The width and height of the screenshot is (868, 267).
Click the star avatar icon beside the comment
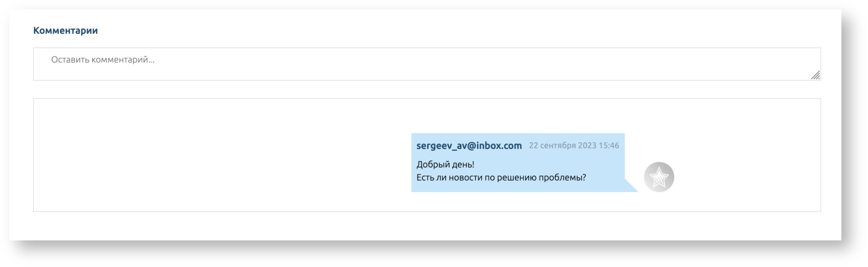(658, 177)
